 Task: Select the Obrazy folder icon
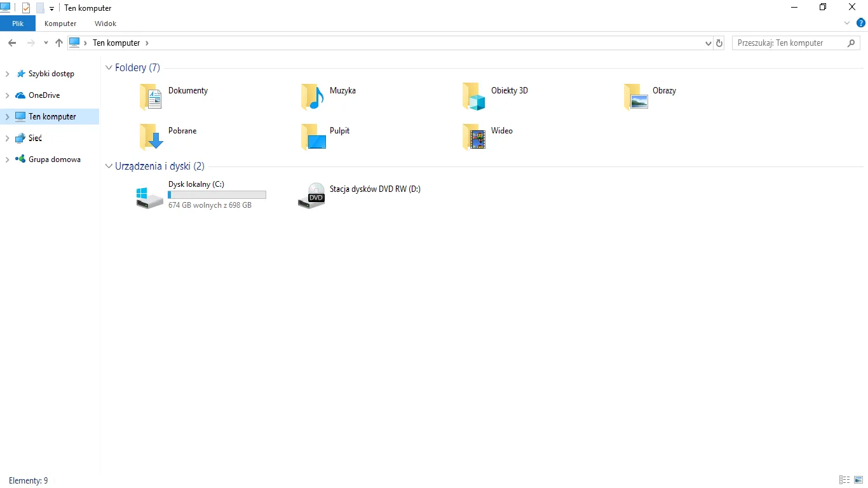[635, 97]
